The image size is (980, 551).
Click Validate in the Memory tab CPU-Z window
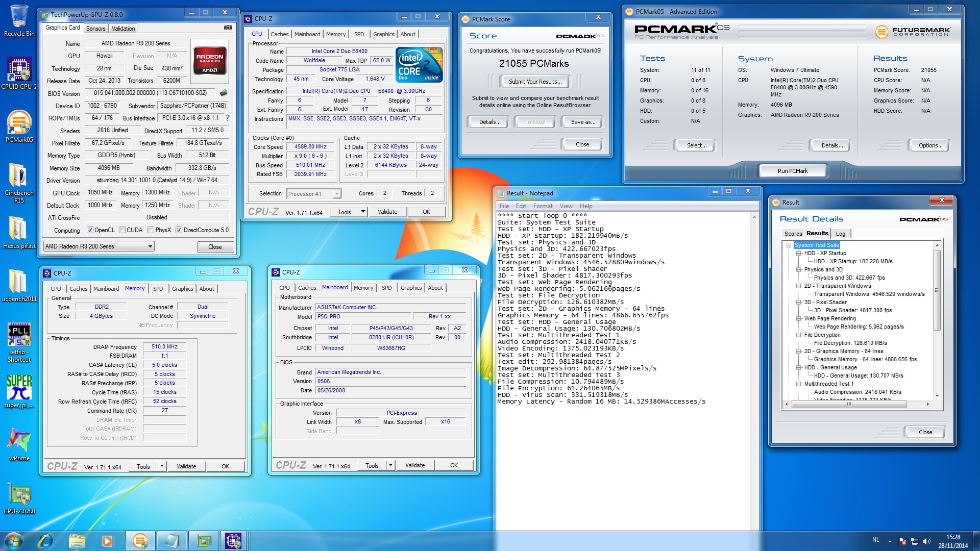coord(186,466)
